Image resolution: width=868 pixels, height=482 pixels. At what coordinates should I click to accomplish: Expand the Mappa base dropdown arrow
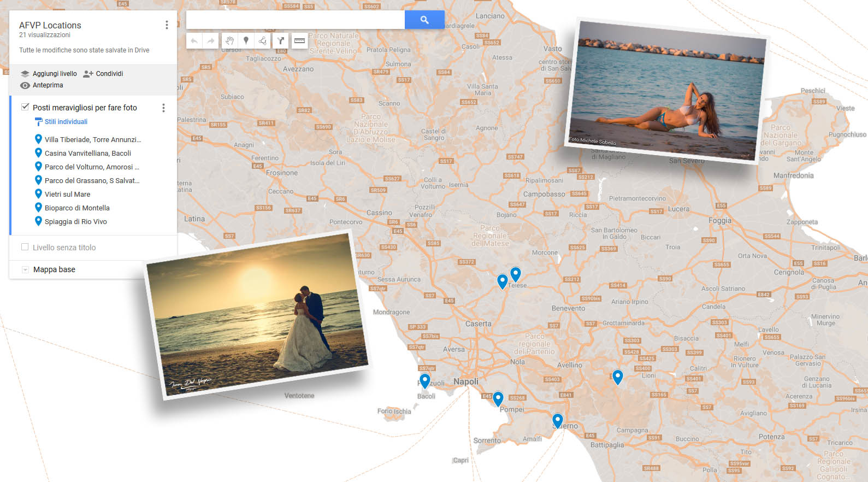(25, 269)
